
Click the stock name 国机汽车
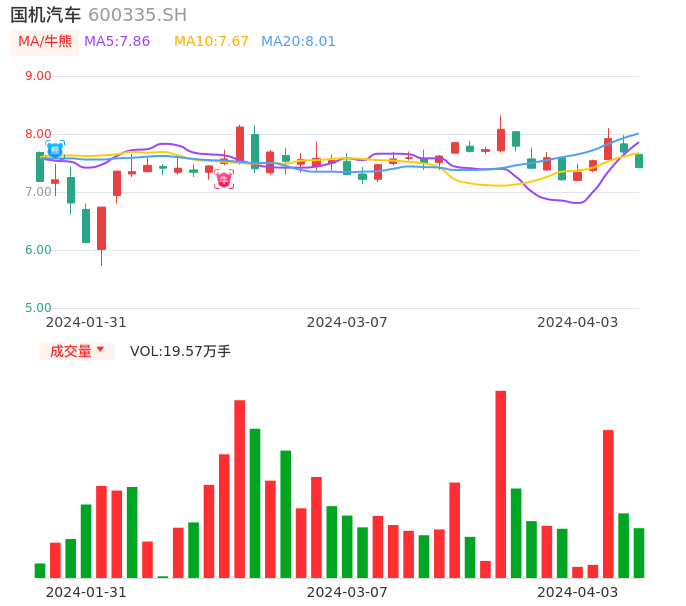[46, 15]
